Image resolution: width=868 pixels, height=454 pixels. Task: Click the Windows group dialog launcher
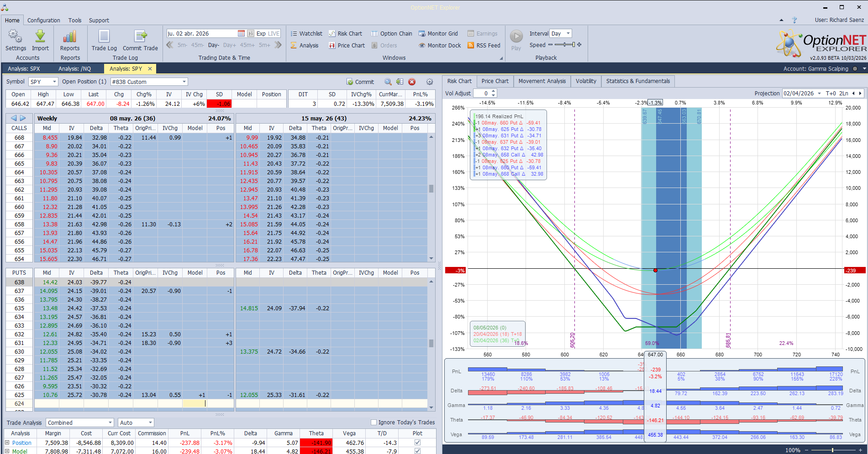tap(501, 58)
